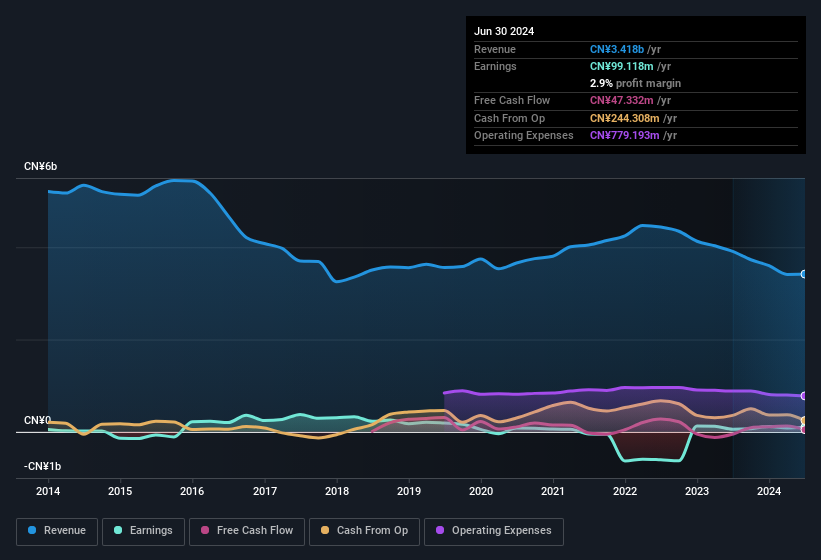The height and width of the screenshot is (560, 821).
Task: Click the 2014 x-axis label
Action: click(48, 491)
